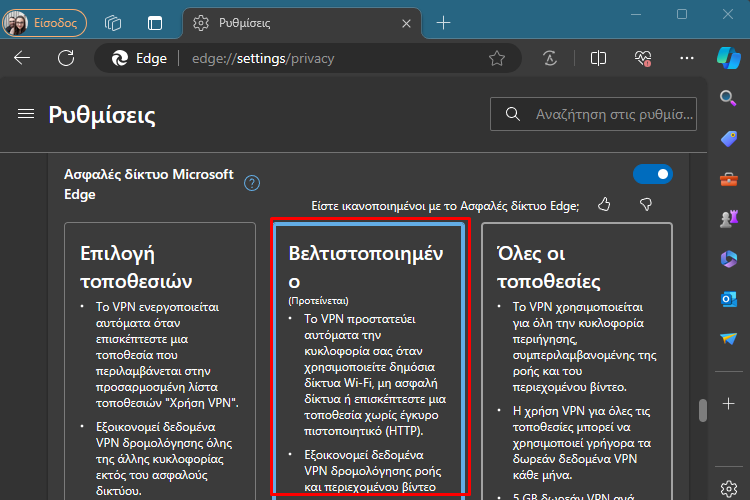This screenshot has width=750, height=500.
Task: Open sidebar Microsoft 365 icon
Action: (x=728, y=259)
